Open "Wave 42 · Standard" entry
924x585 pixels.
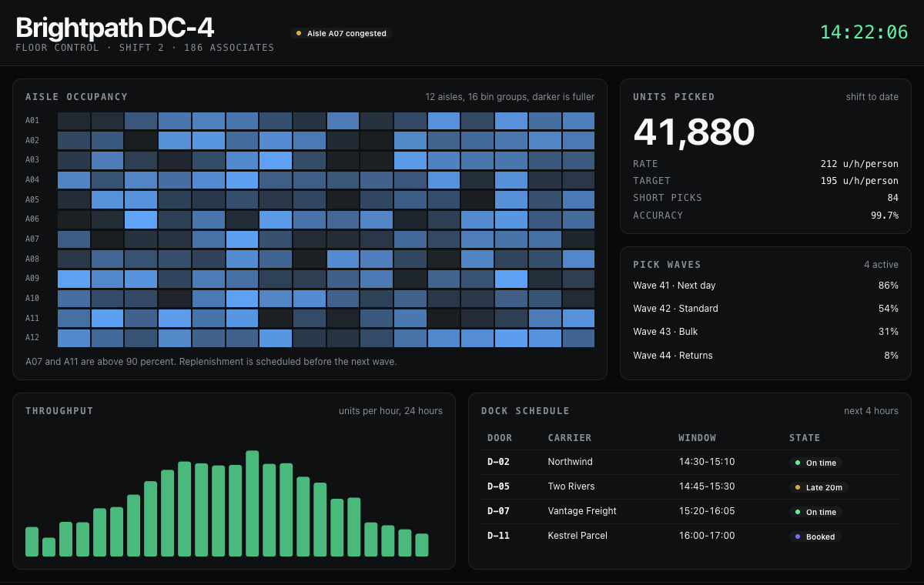(x=675, y=309)
